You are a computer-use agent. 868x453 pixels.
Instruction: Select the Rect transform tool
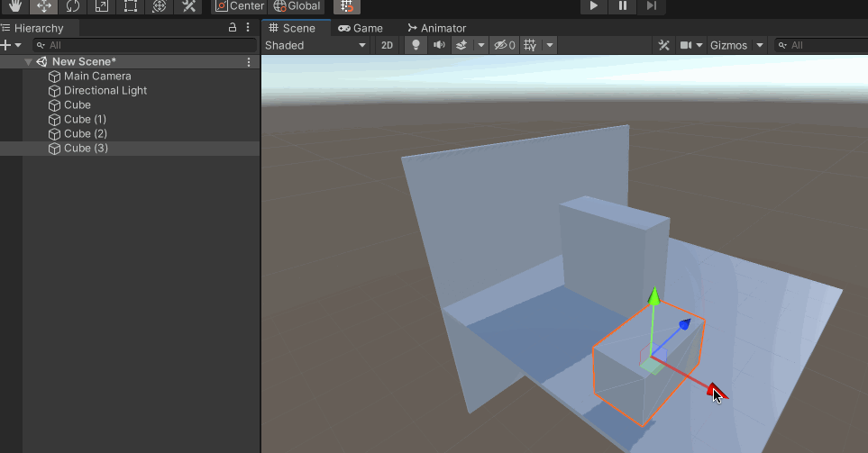(x=131, y=6)
